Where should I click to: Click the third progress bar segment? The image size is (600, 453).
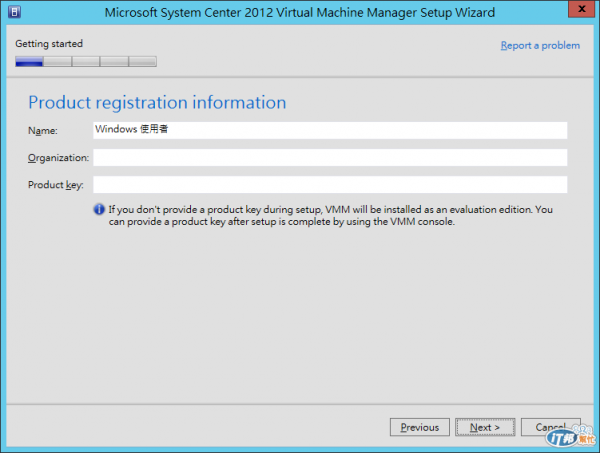[x=86, y=61]
